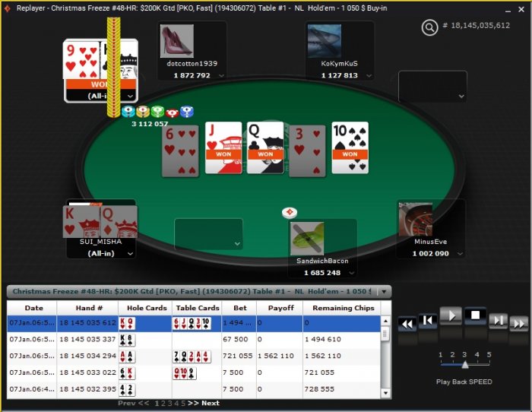Screen dimensions: 532x412
Task: Rewind the hand with double-left arrows
Action: 407,324
